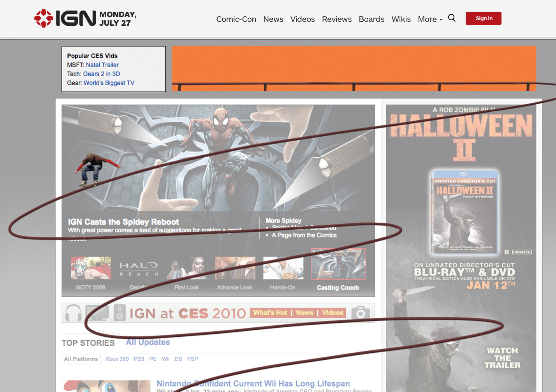The height and width of the screenshot is (392, 556).
Task: Expand the More dropdown menu
Action: pos(430,19)
